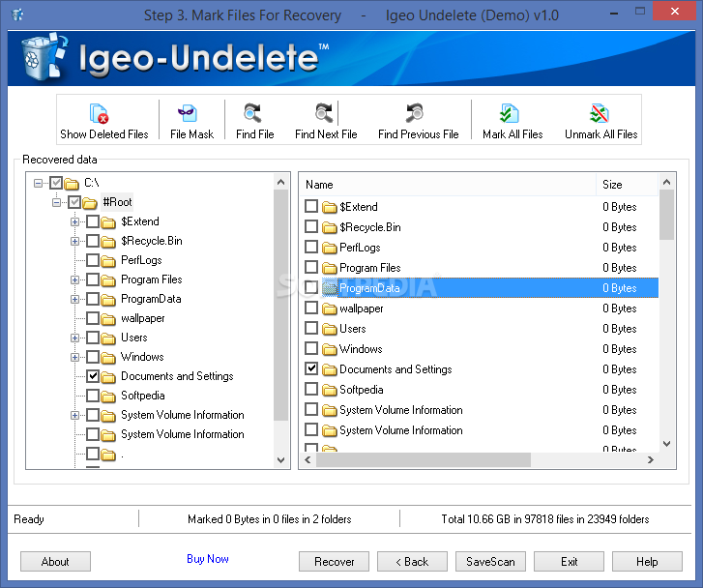Click the Find Previous File icon
This screenshot has height=588, width=703.
coord(415,113)
